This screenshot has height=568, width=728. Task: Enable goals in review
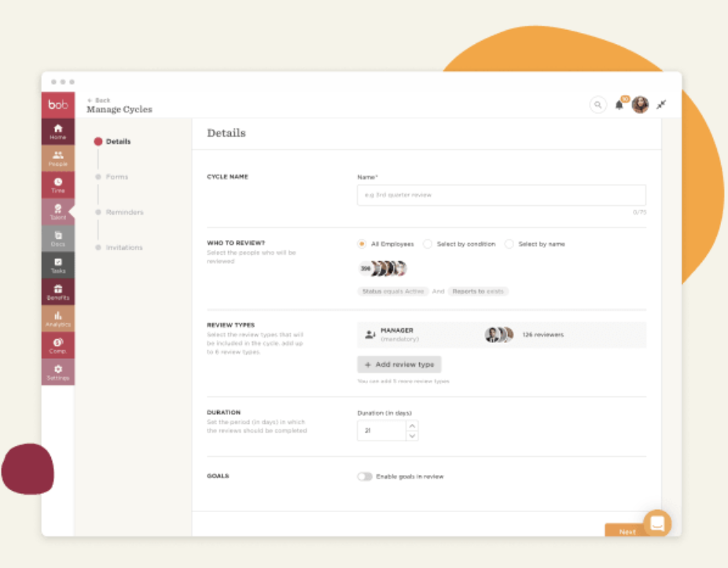click(365, 476)
